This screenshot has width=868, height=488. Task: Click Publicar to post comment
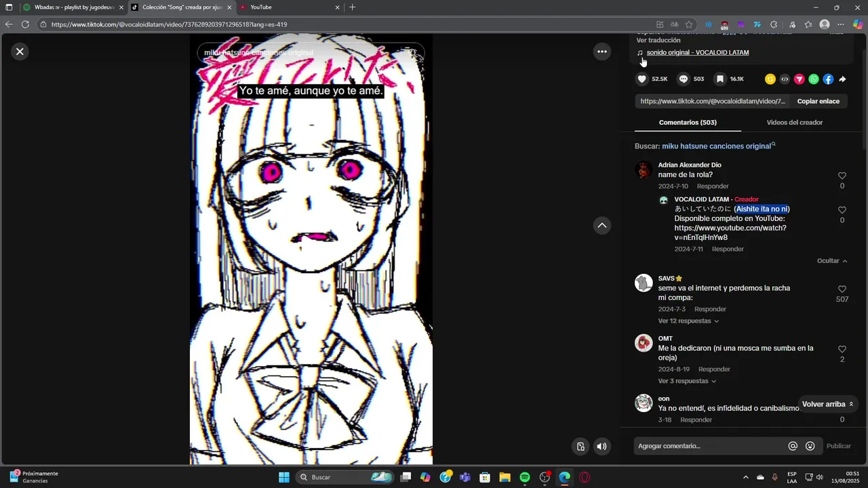838,446
